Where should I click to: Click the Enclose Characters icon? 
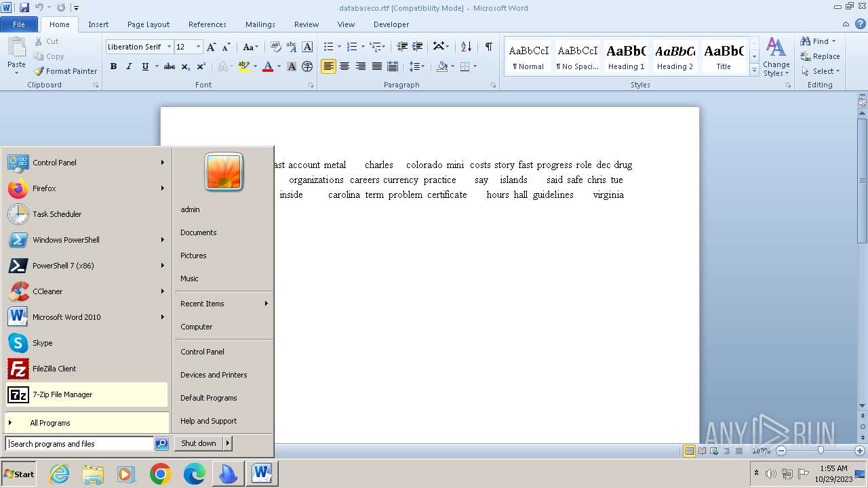click(307, 66)
